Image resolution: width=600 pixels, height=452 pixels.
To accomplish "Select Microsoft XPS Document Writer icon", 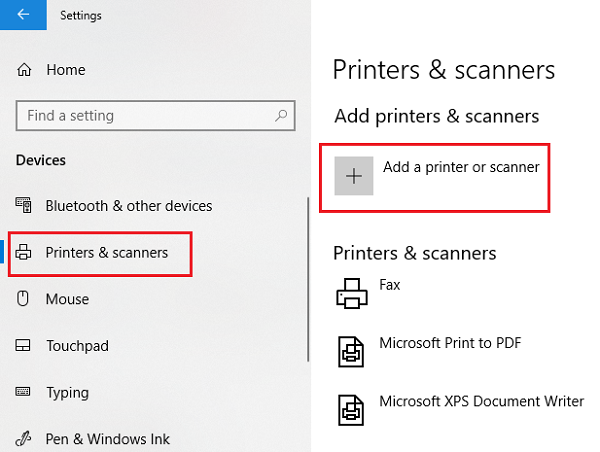I will point(353,408).
